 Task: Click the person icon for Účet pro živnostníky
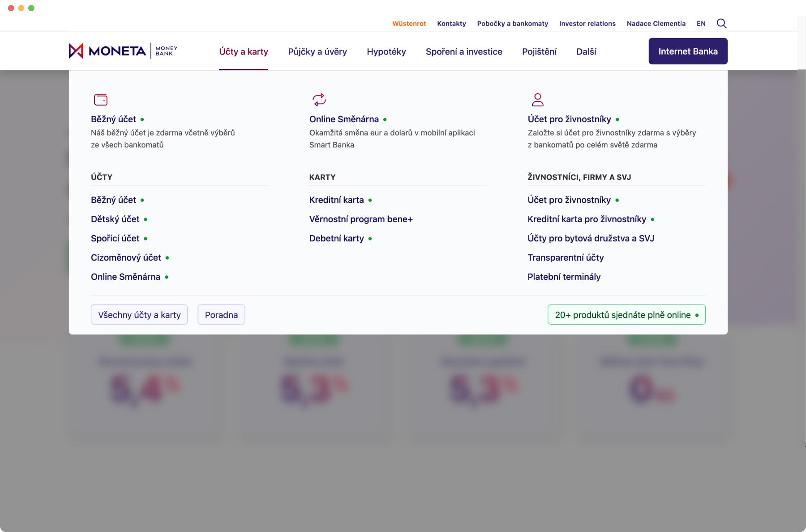click(x=537, y=99)
